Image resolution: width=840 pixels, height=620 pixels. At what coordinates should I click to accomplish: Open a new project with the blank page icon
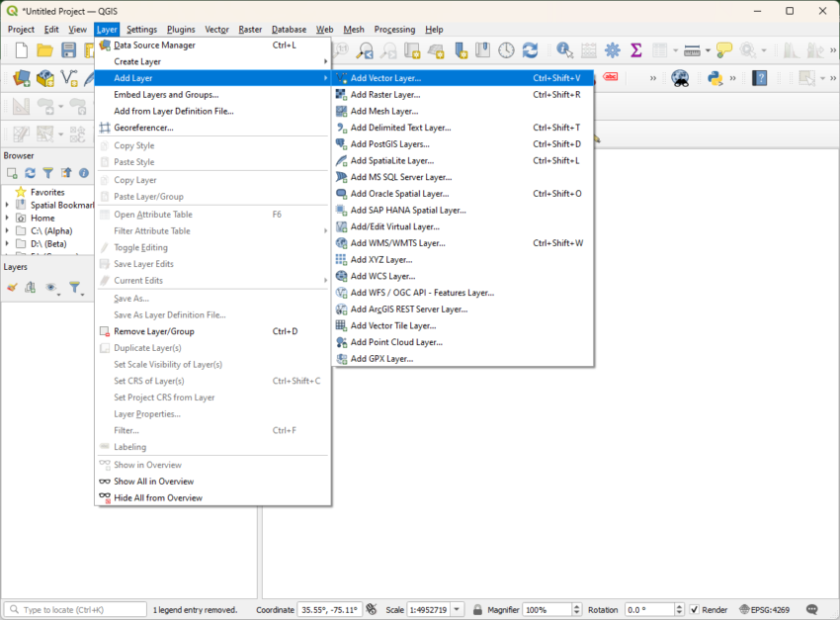20,49
